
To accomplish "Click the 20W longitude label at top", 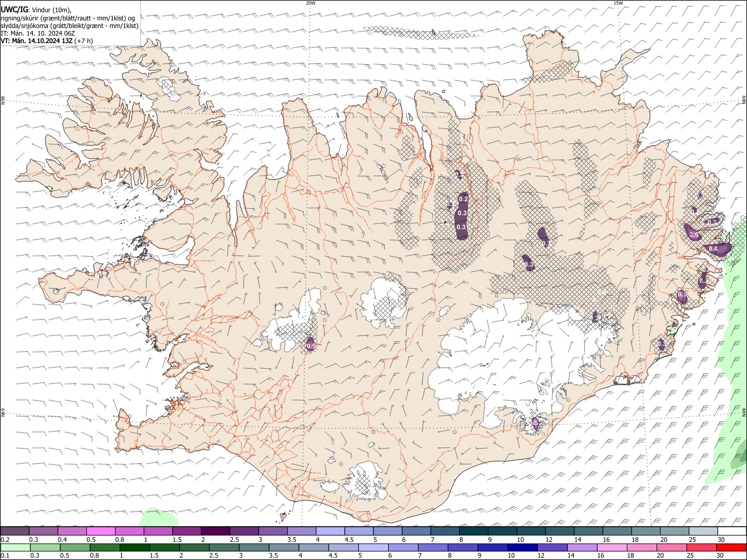I will [x=310, y=3].
